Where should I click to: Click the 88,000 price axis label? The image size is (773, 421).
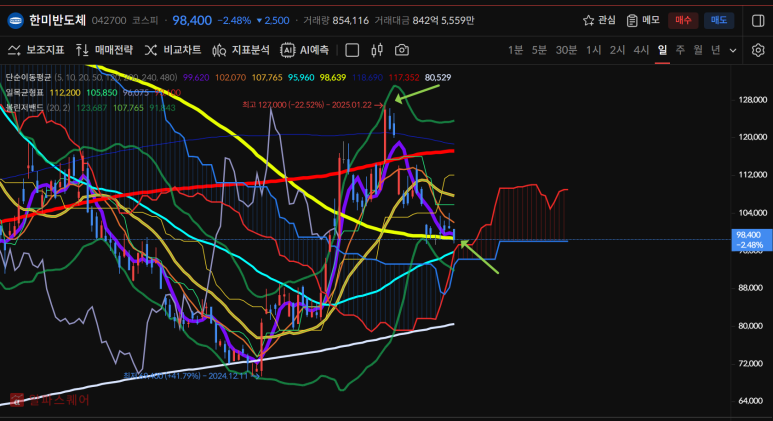751,288
